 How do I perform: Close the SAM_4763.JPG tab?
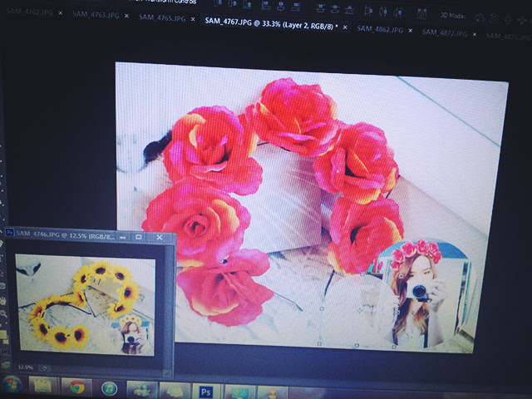pyautogui.click(x=126, y=16)
